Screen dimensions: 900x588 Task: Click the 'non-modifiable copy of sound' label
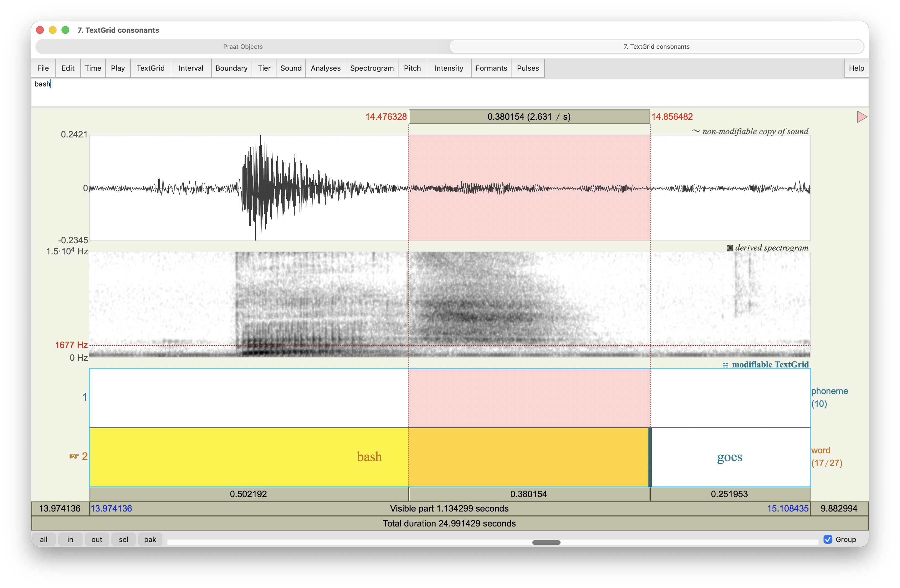click(x=750, y=131)
